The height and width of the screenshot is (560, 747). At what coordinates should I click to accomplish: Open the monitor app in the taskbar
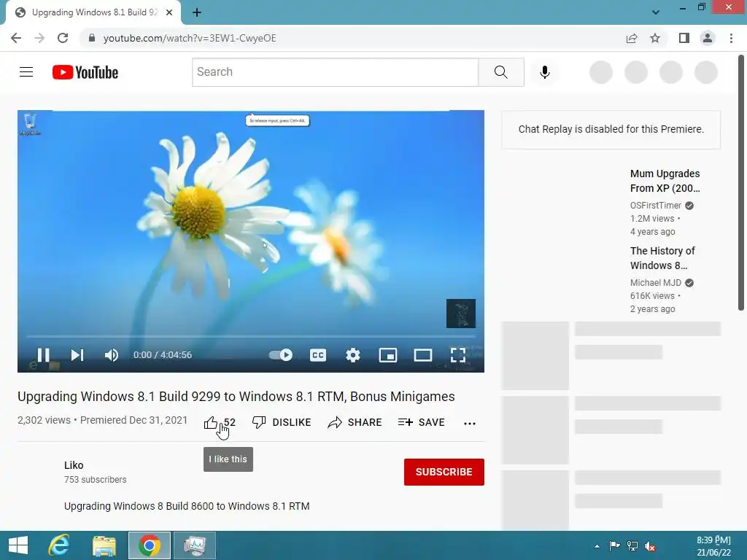click(194, 545)
